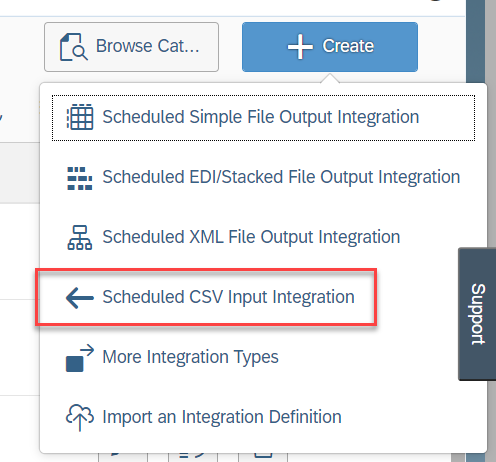Click the dark scrollbar thumb beside Create
Viewport: 496px width, 462px height.
click(x=476, y=42)
